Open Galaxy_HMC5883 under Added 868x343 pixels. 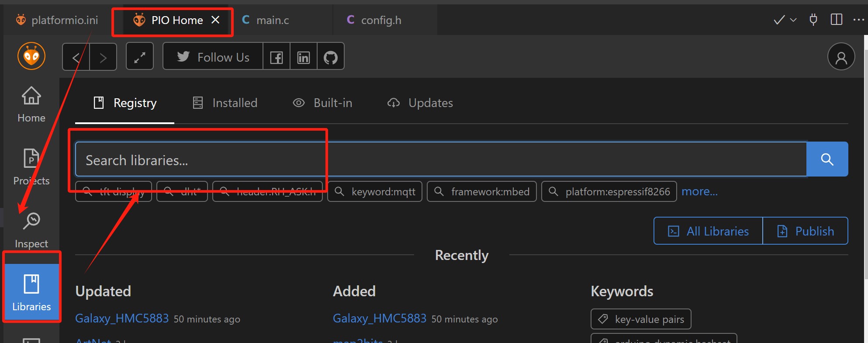(380, 319)
